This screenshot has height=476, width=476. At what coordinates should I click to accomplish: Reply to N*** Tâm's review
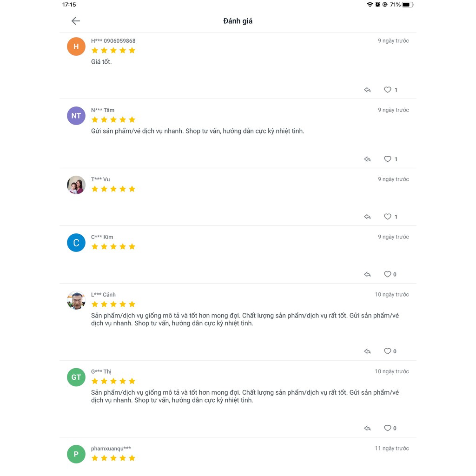click(367, 159)
